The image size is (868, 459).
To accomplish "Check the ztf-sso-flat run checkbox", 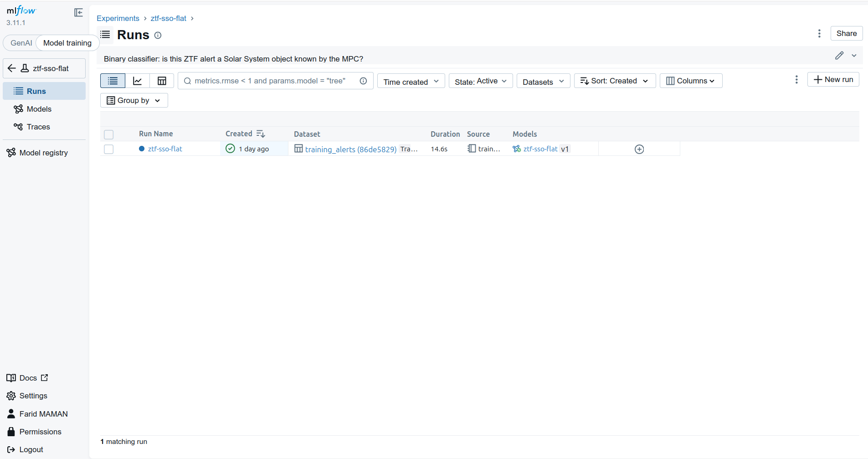I will [x=108, y=149].
